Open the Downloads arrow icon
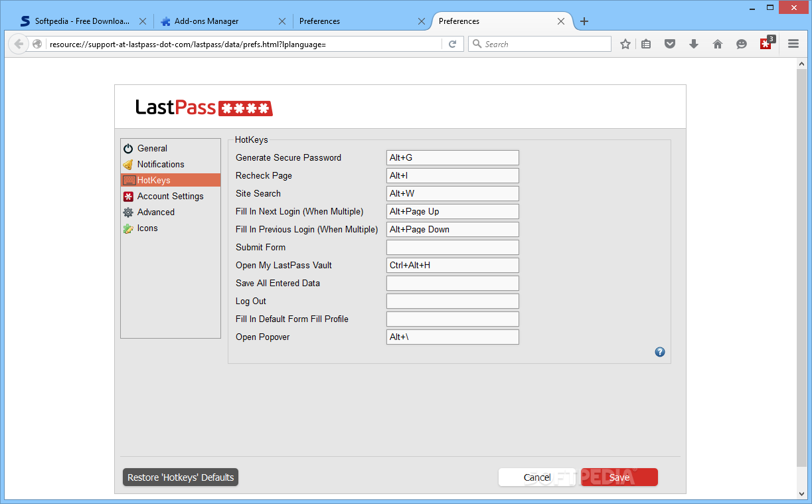Image resolution: width=812 pixels, height=504 pixels. tap(694, 44)
